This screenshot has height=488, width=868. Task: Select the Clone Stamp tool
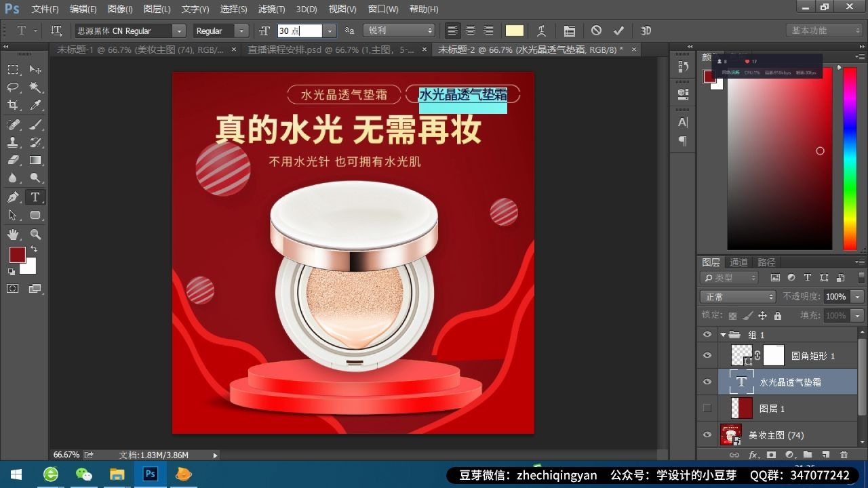pyautogui.click(x=13, y=142)
